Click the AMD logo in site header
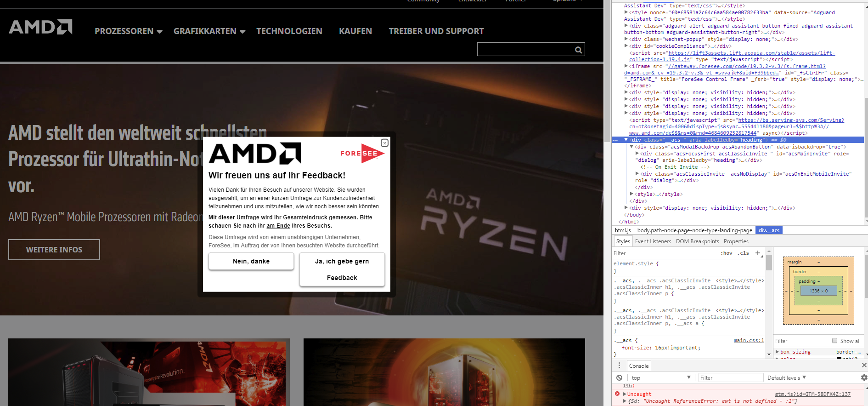The width and height of the screenshot is (868, 406). 40,27
